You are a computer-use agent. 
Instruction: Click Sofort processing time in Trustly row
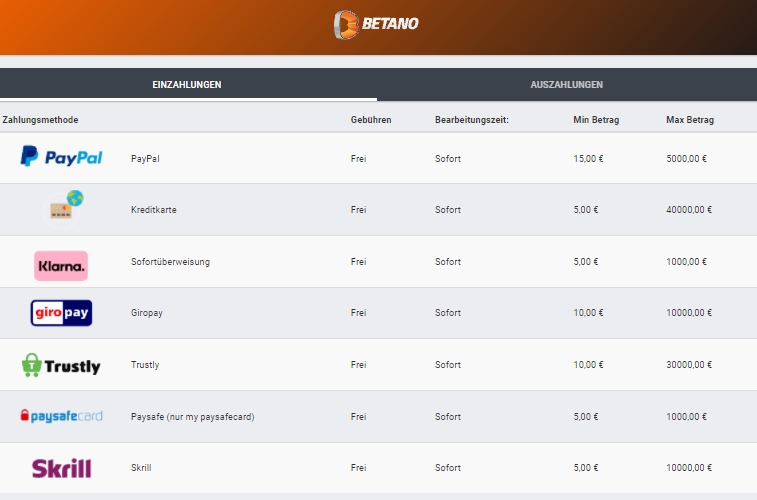tap(448, 365)
